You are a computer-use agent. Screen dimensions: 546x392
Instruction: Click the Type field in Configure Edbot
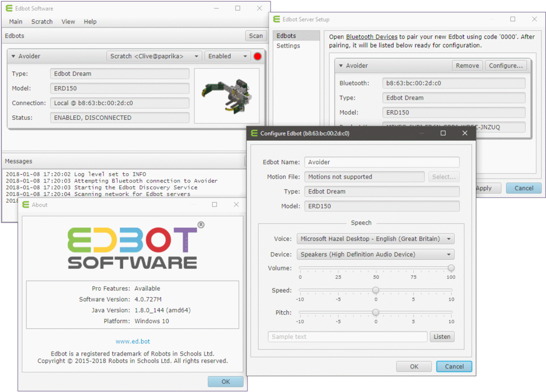[x=382, y=192]
